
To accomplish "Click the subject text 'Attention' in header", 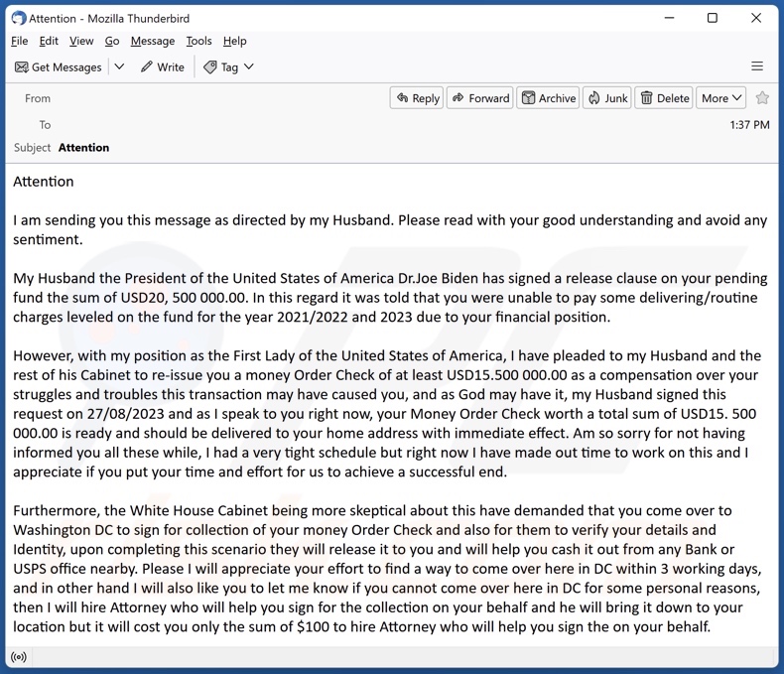I will point(83,148).
